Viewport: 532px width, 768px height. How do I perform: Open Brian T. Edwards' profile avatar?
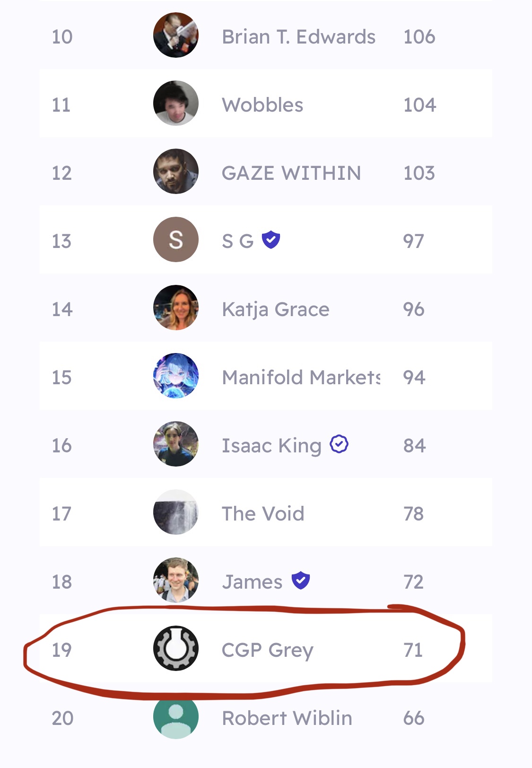(x=176, y=35)
